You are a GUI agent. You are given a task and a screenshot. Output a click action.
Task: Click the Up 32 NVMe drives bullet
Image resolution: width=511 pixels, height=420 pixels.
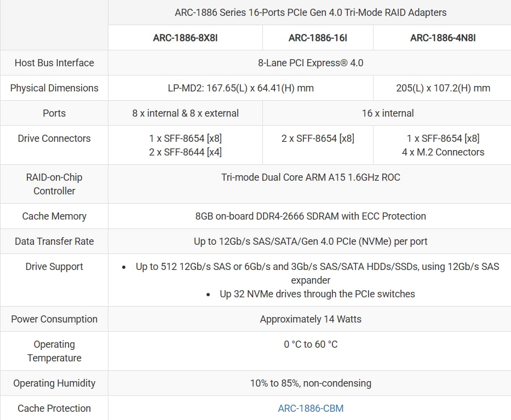point(317,294)
